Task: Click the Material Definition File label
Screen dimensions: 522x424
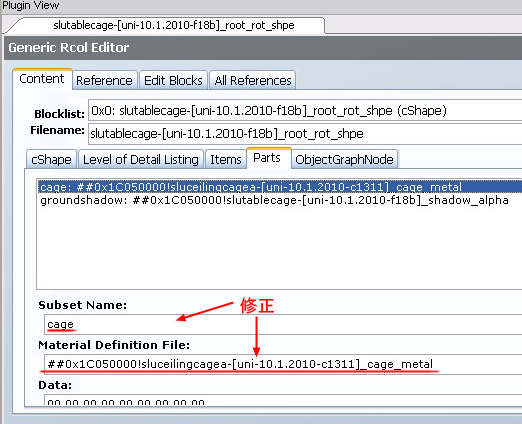Action: point(114,345)
